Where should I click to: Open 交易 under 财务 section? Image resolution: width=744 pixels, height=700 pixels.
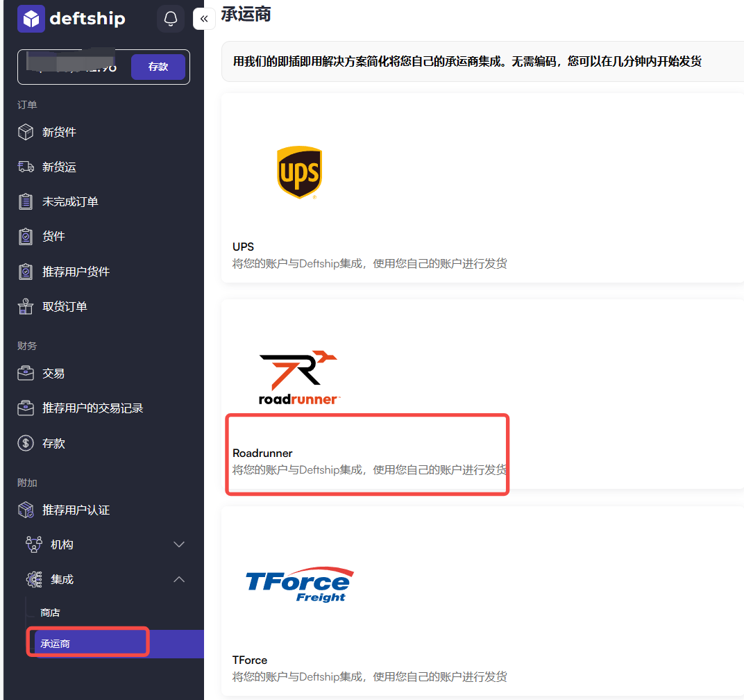point(53,374)
